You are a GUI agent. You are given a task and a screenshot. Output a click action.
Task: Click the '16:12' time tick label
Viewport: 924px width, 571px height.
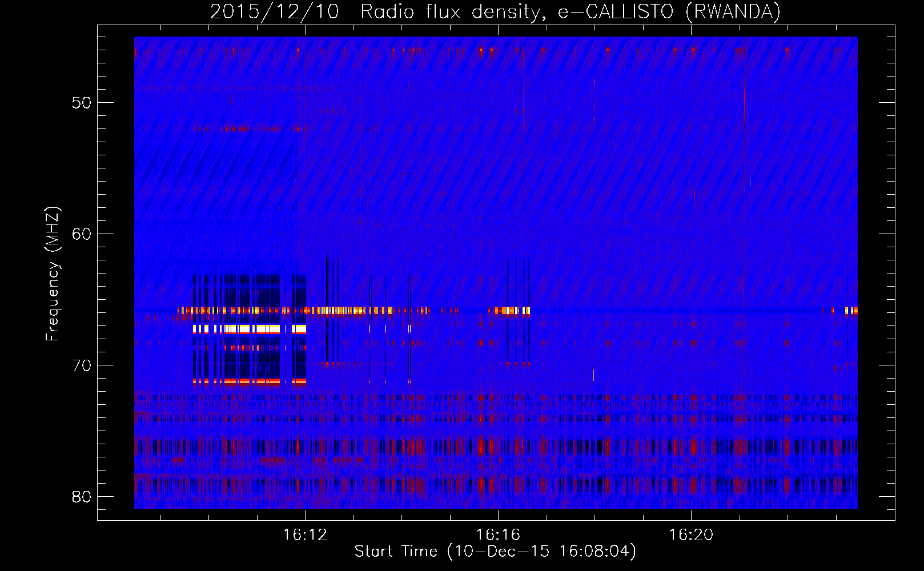(x=306, y=534)
